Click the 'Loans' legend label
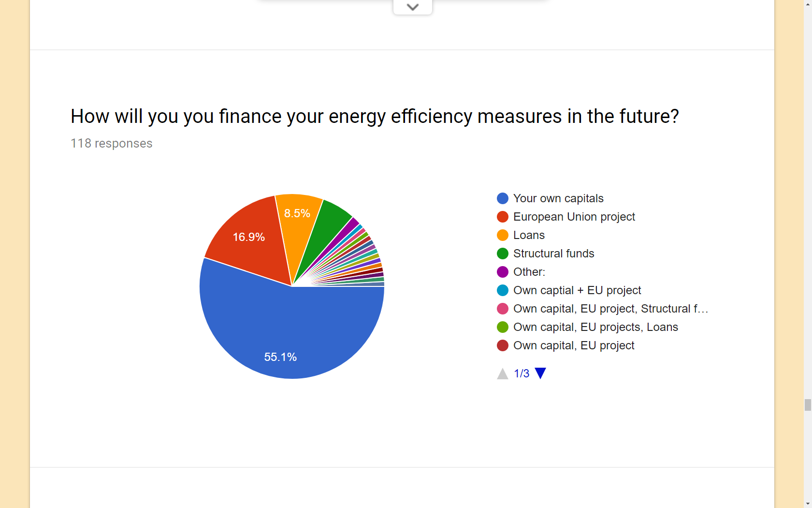812x508 pixels. [529, 235]
